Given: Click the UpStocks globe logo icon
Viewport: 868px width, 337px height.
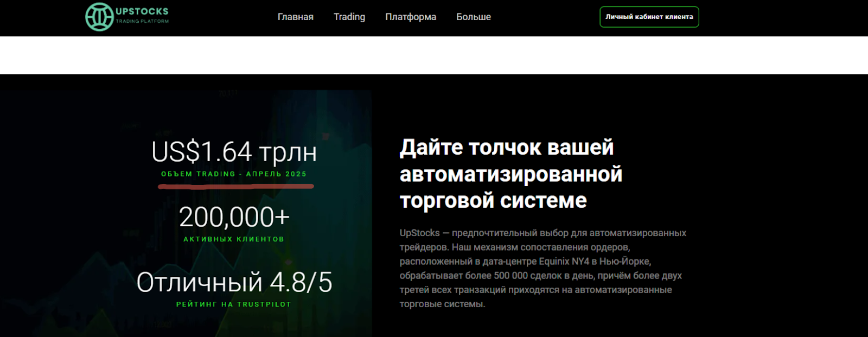Looking at the screenshot, I should (x=99, y=17).
